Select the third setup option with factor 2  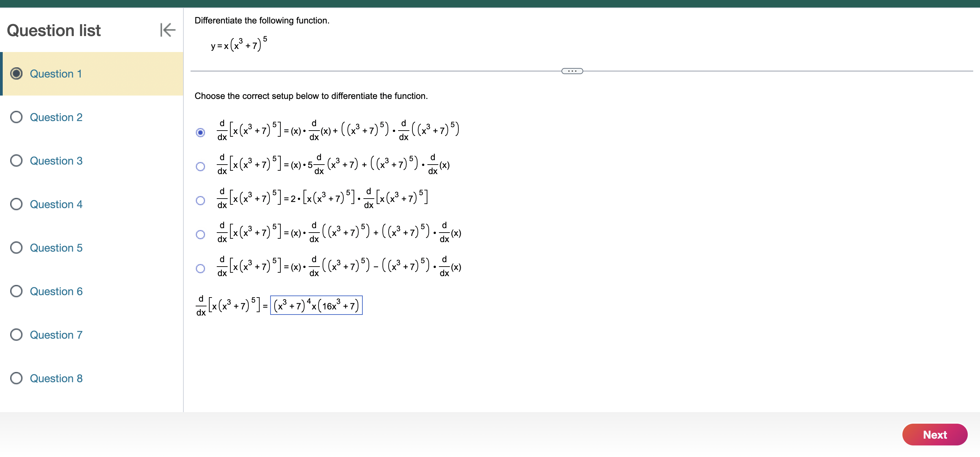click(x=200, y=200)
